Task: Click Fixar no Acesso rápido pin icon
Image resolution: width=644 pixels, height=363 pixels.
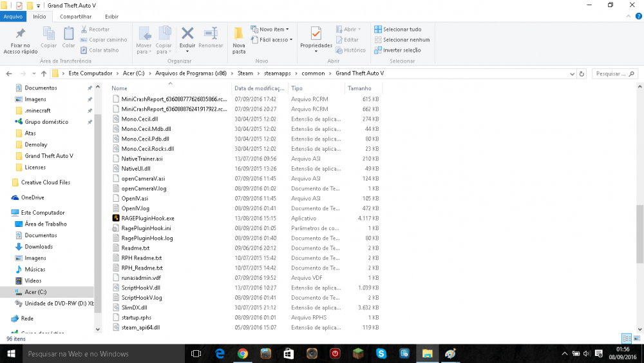Action: click(20, 34)
